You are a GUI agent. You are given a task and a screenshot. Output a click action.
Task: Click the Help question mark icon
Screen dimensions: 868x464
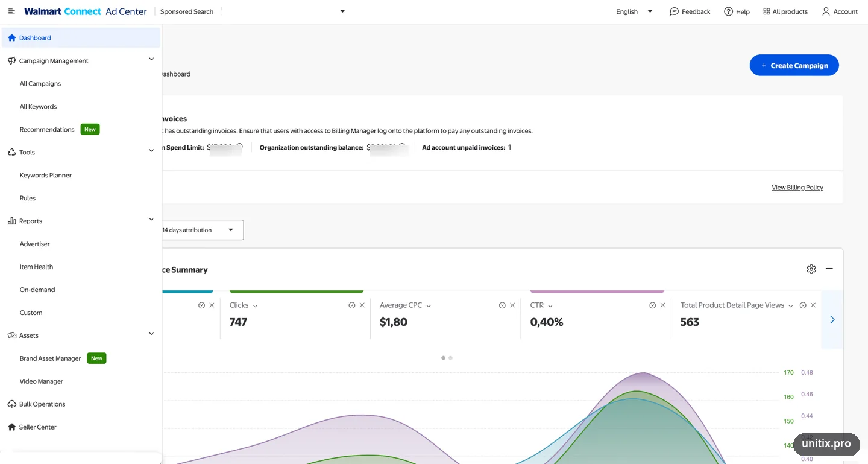click(728, 11)
